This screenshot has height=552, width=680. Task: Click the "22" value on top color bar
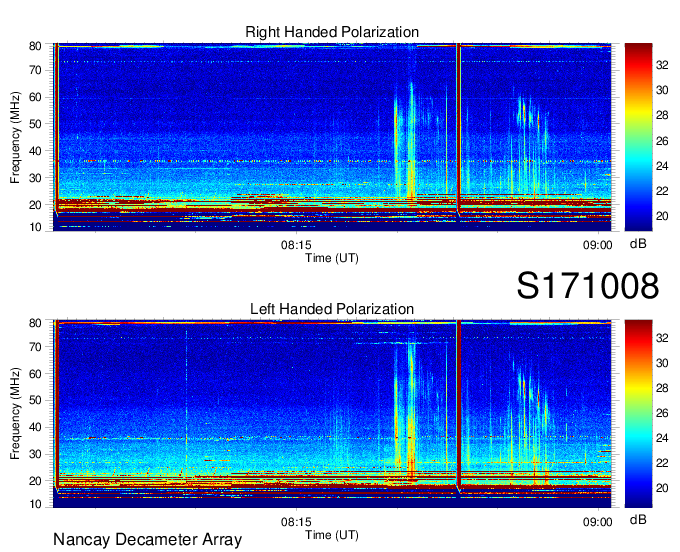pyautogui.click(x=662, y=191)
